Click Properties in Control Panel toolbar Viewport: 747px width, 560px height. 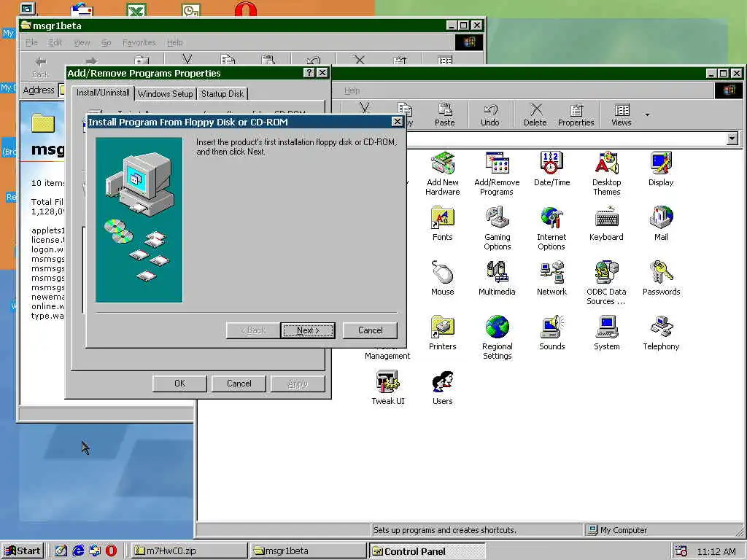click(x=576, y=114)
